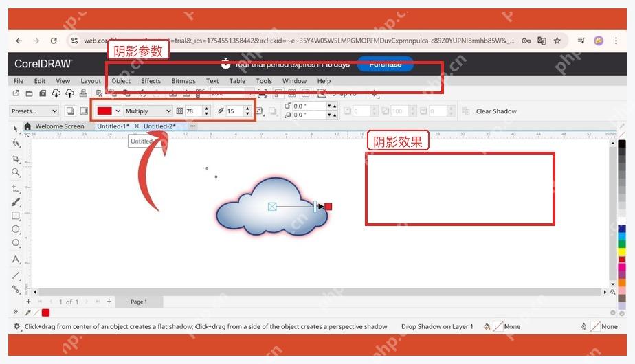Click the shadow opacity checkerboard icon
Screen dimensions: 635x364
pos(179,111)
